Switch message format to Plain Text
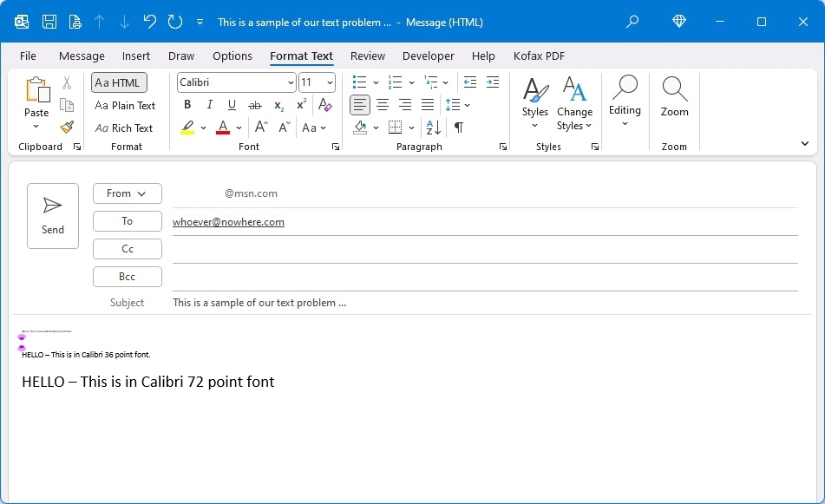Viewport: 825px width, 504px height. tap(125, 105)
